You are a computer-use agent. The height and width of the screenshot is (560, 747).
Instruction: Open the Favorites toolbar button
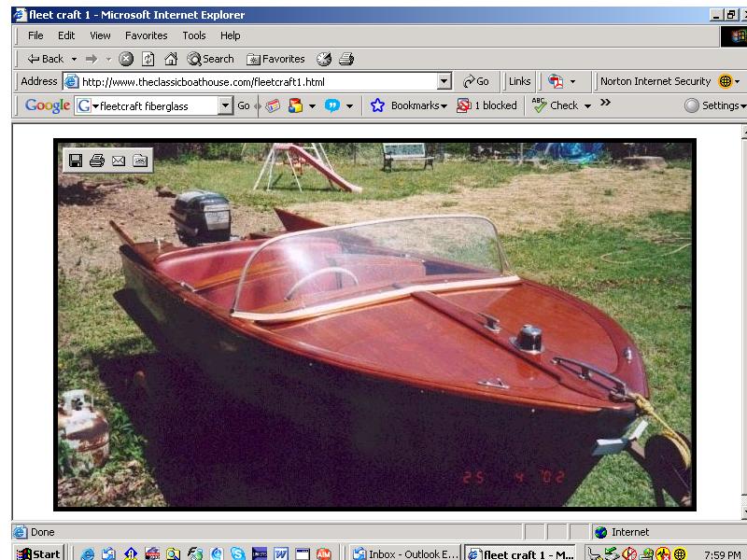[275, 59]
